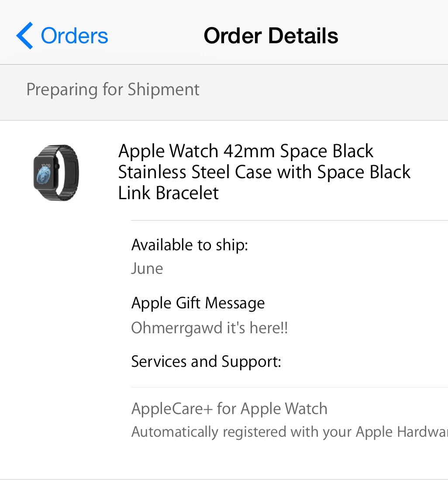
Task: Select the Preparing for Shipment status header
Action: tap(113, 90)
